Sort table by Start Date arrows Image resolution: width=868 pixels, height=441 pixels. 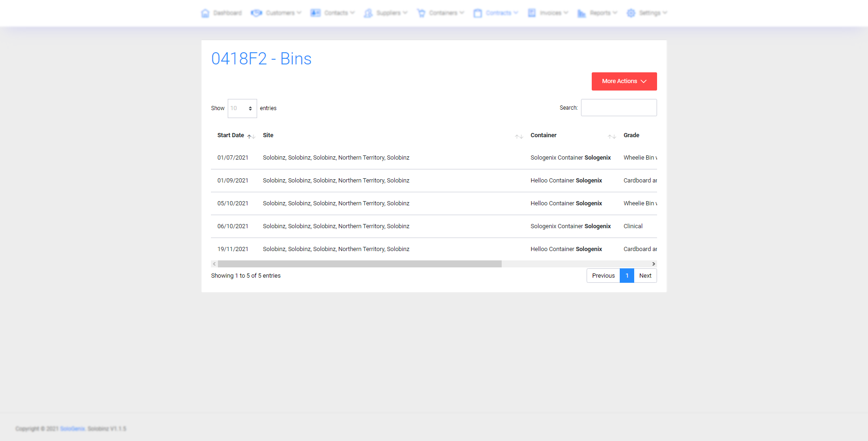[x=251, y=136]
